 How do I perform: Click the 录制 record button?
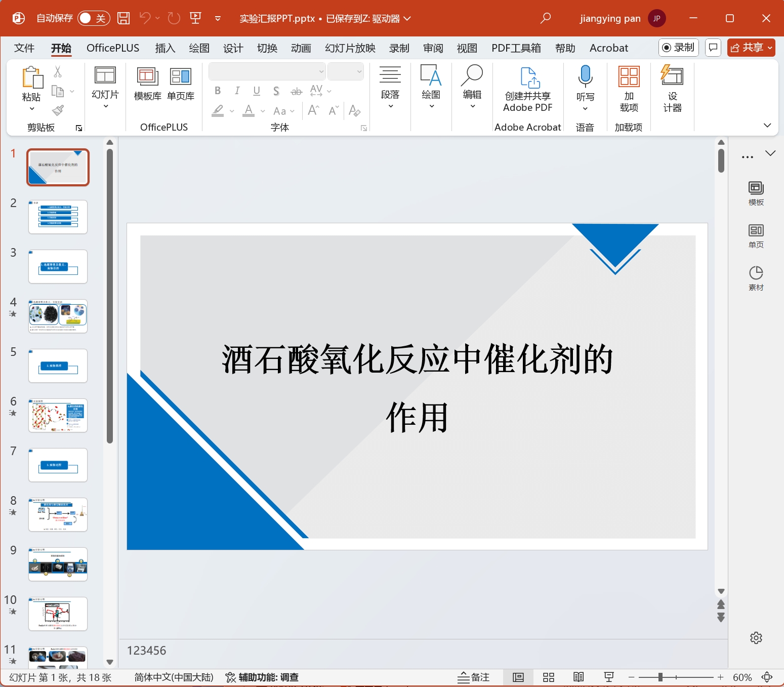[x=678, y=48]
